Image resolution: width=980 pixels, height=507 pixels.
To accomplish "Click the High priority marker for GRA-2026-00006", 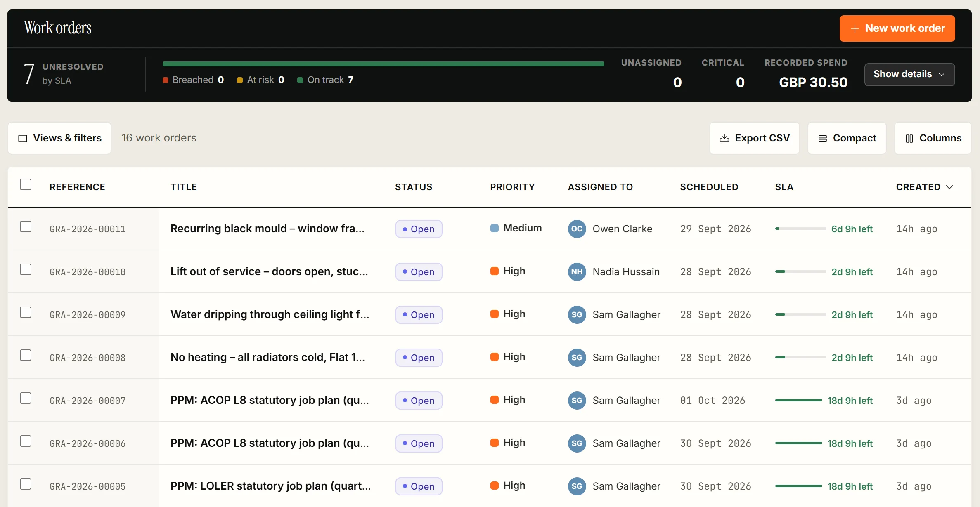I will tap(494, 443).
